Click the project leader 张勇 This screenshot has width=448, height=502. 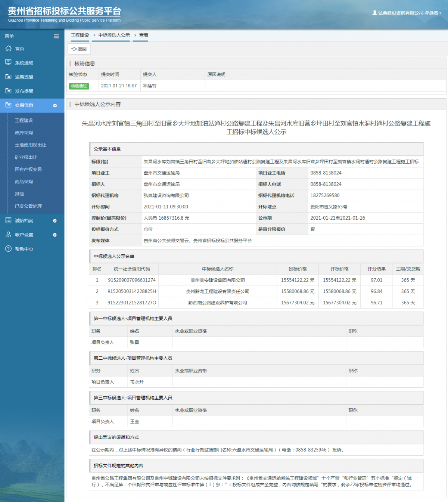click(x=134, y=342)
